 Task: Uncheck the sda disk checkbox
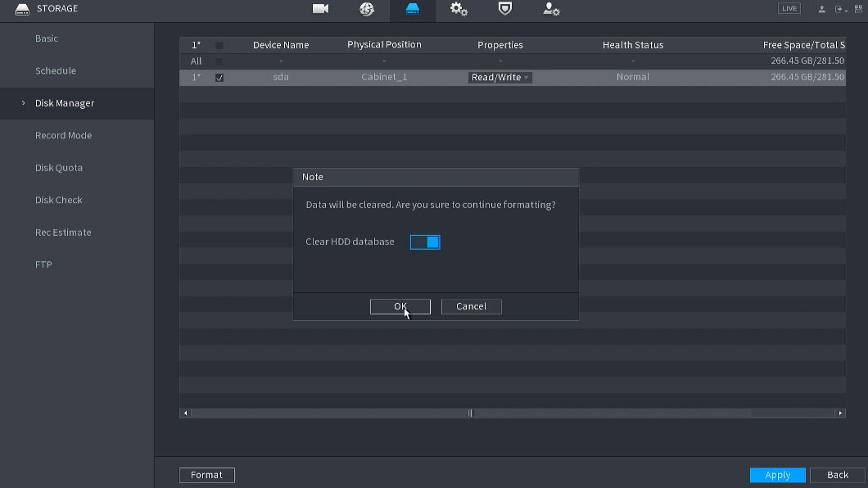click(x=219, y=78)
